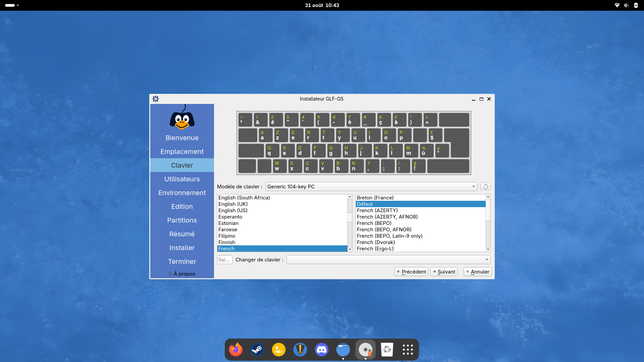Click the keyboard test input field

coord(224,259)
